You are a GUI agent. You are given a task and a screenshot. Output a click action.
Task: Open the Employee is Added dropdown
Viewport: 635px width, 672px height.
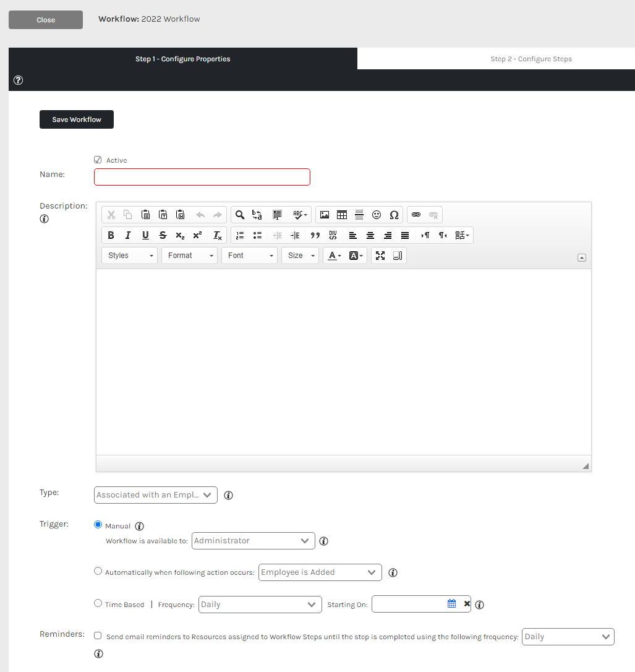(320, 572)
